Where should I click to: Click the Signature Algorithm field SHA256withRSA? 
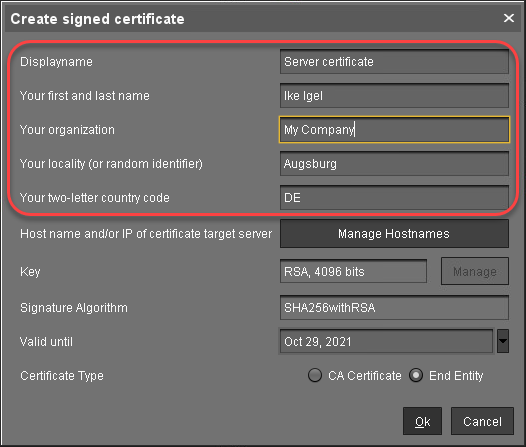[x=394, y=308]
